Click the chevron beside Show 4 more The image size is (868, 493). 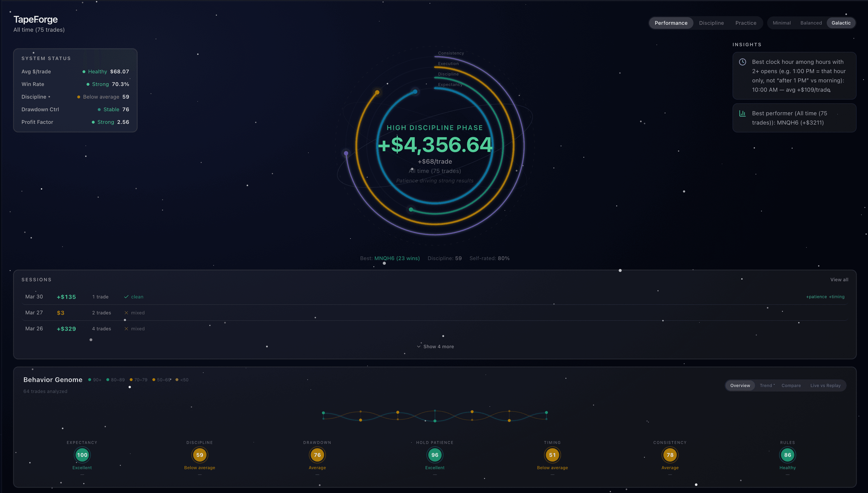pyautogui.click(x=418, y=346)
